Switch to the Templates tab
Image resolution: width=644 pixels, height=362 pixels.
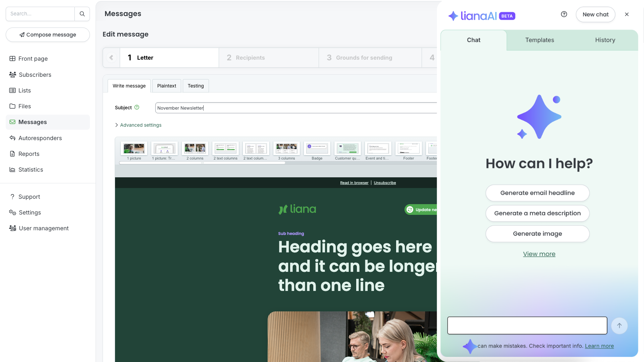click(x=539, y=40)
